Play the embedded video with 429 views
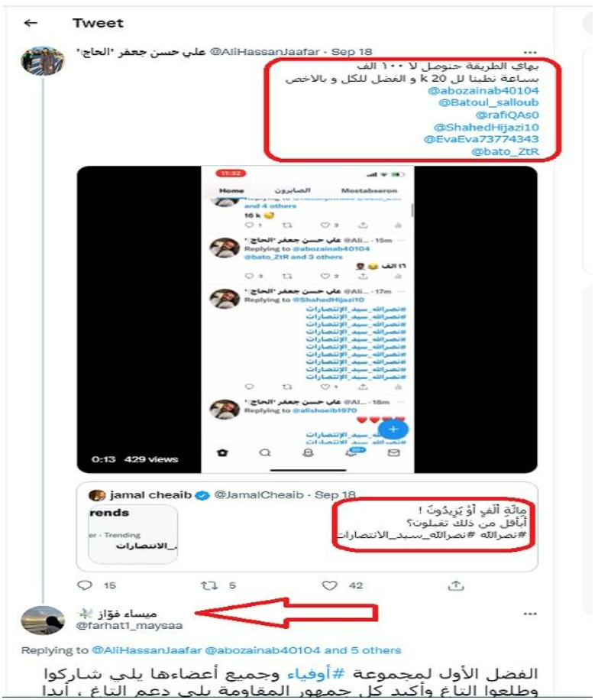Viewport: 598px width, 700px height. coord(307,319)
